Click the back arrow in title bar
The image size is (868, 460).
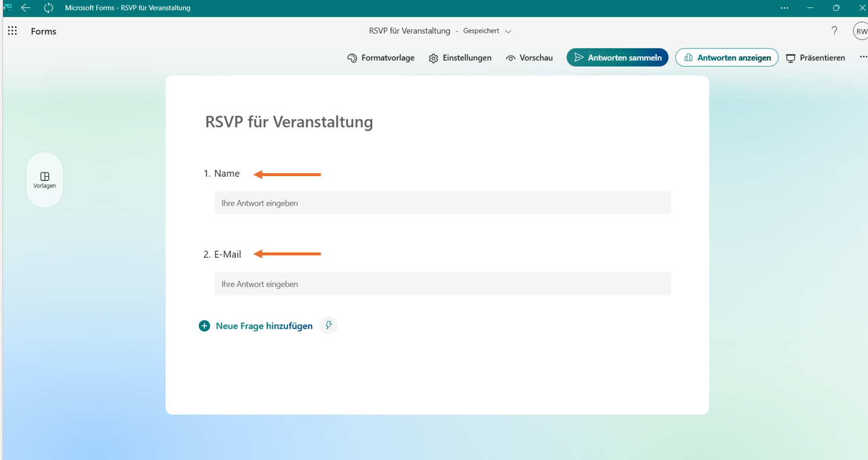26,8
